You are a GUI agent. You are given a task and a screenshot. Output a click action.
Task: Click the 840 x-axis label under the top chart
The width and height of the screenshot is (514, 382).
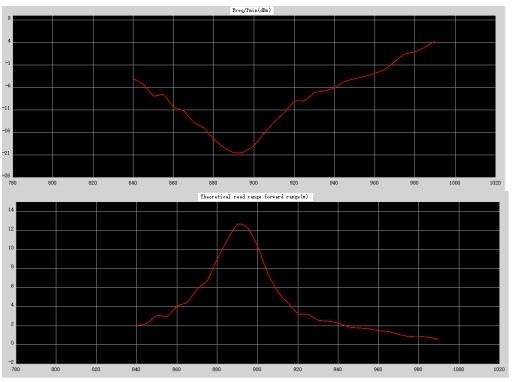(x=133, y=183)
